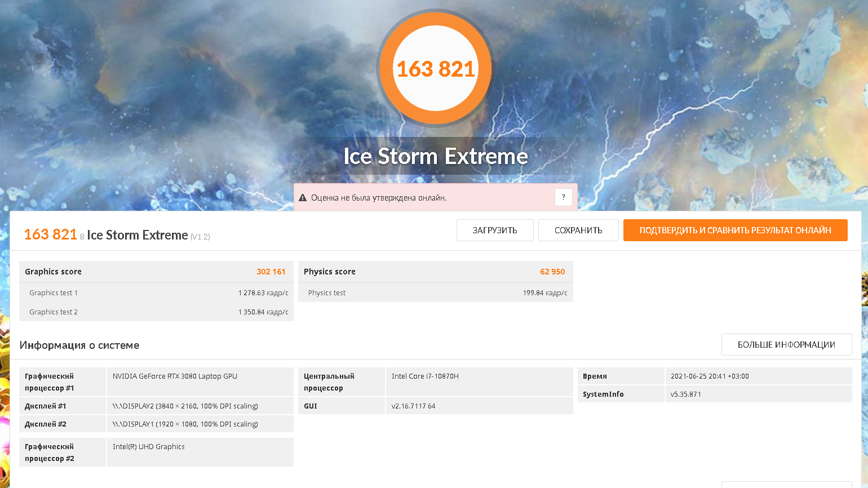Click the СОХРАНИТЬ button
Viewport: 868px width, 488px height.
578,230
